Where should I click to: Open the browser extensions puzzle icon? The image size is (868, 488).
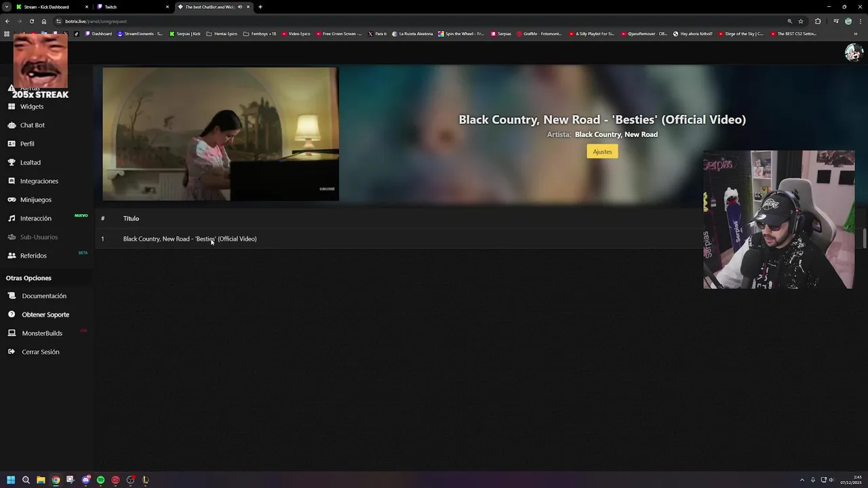818,21
